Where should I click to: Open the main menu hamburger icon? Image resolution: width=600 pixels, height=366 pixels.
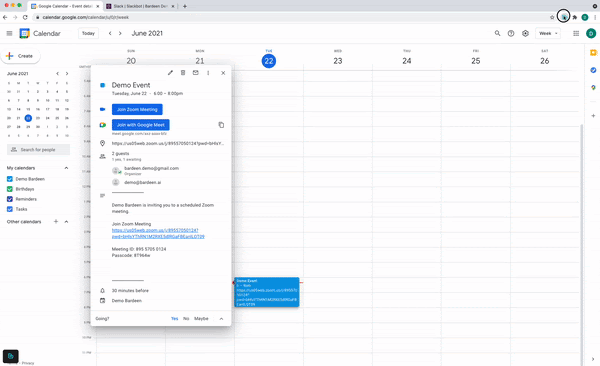tap(10, 33)
